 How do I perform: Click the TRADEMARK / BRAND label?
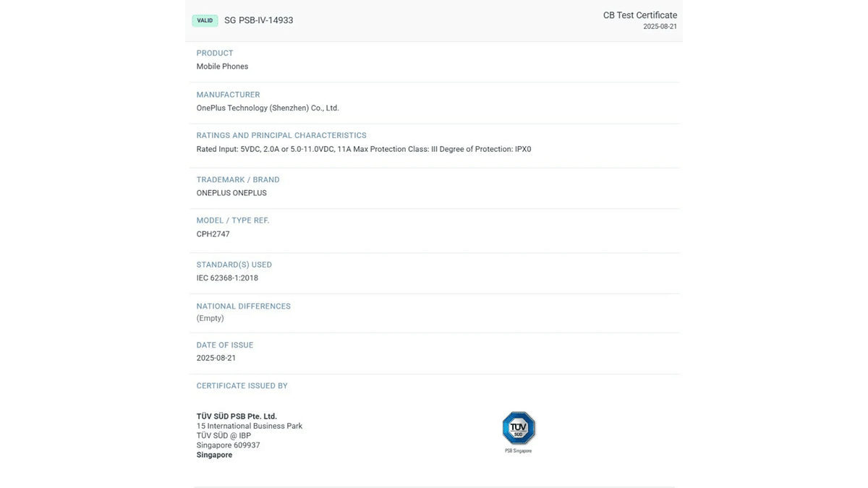pyautogui.click(x=238, y=179)
